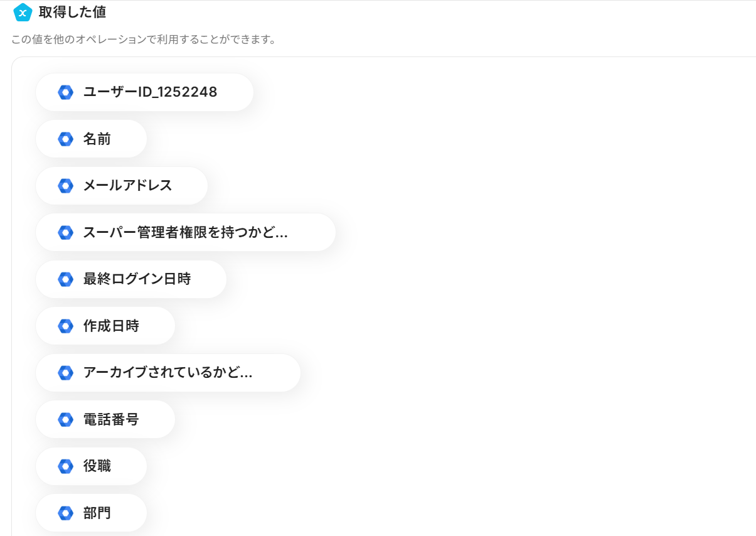The height and width of the screenshot is (536, 756).
Task: Pick the スーパー管理者権限を持つかど... value
Action: coord(186,232)
